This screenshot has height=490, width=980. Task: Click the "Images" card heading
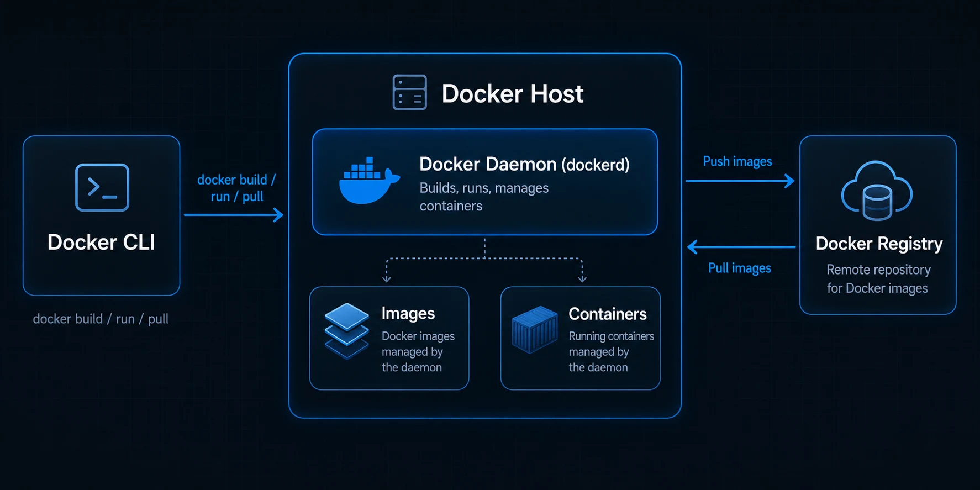point(408,313)
